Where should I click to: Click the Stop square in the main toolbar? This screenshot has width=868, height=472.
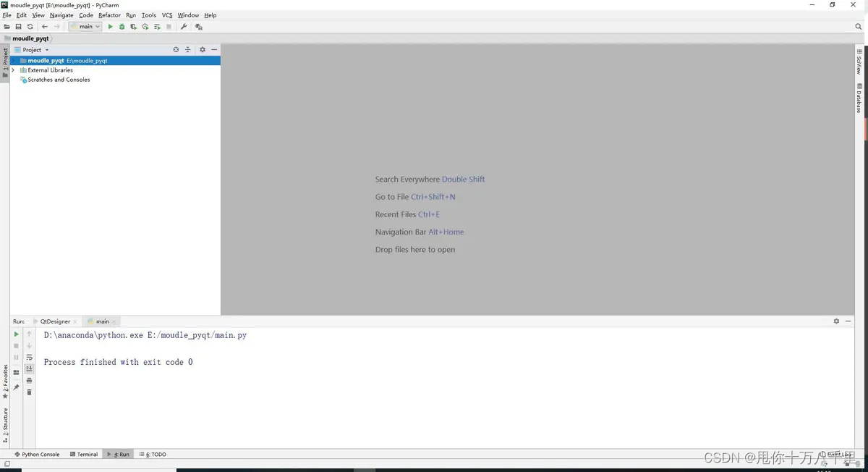(x=169, y=27)
